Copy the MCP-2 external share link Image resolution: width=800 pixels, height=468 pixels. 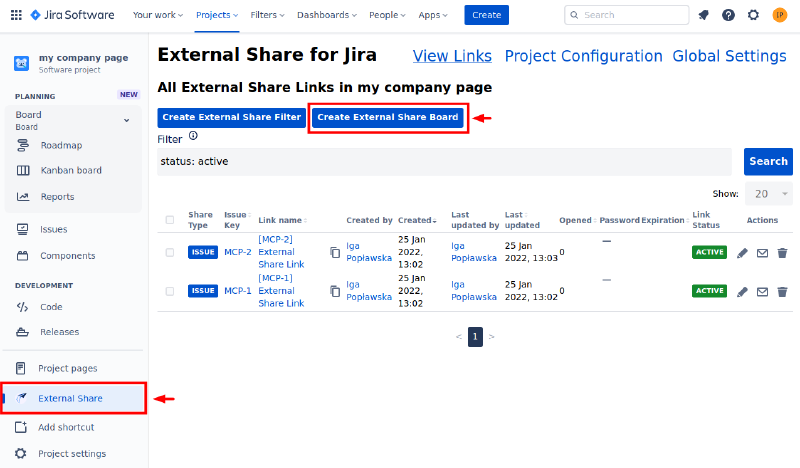[335, 252]
